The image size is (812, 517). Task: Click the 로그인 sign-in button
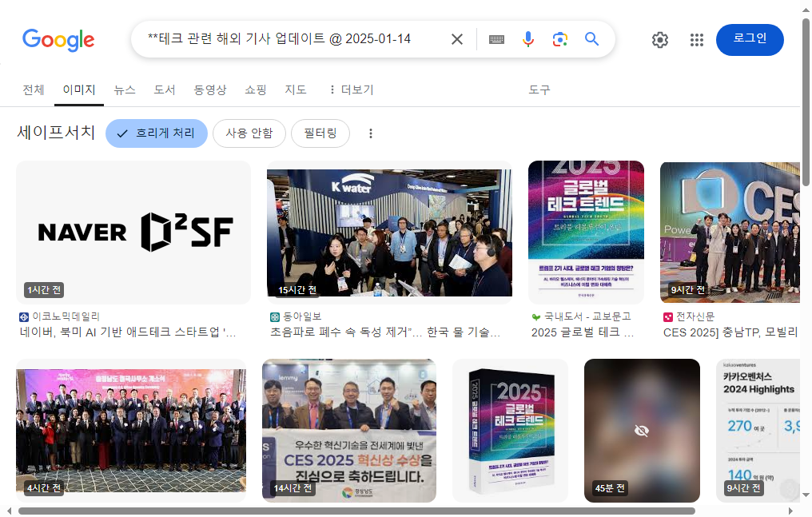(x=750, y=40)
